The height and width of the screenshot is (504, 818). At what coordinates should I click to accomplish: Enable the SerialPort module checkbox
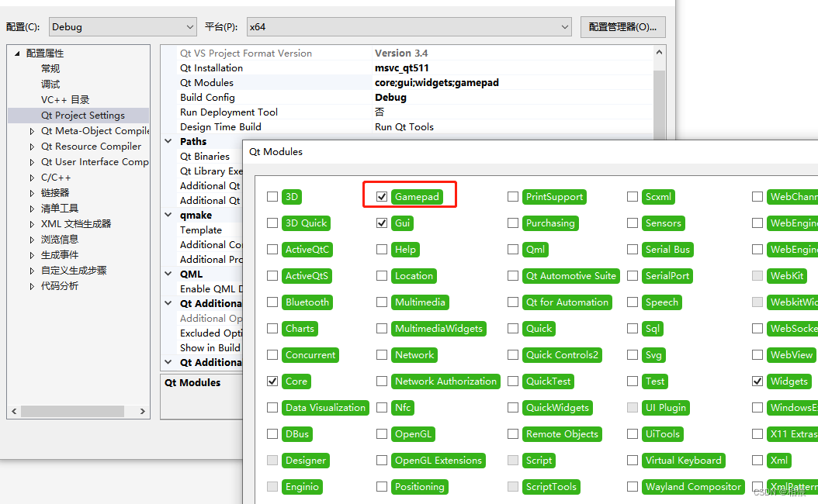coord(633,276)
